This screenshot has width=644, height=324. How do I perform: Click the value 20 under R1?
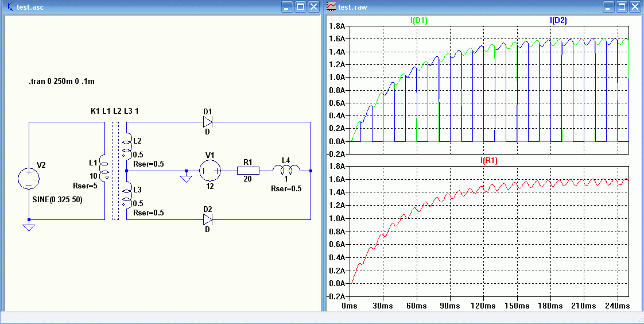click(247, 180)
